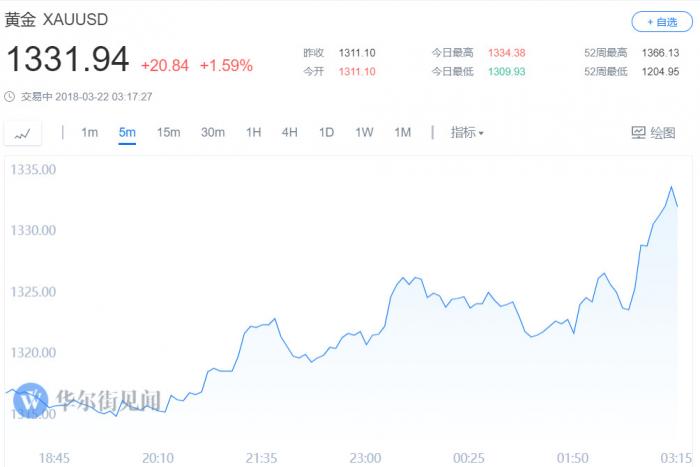Switch to the 1m interval tab
This screenshot has width=700, height=467.
tap(89, 133)
